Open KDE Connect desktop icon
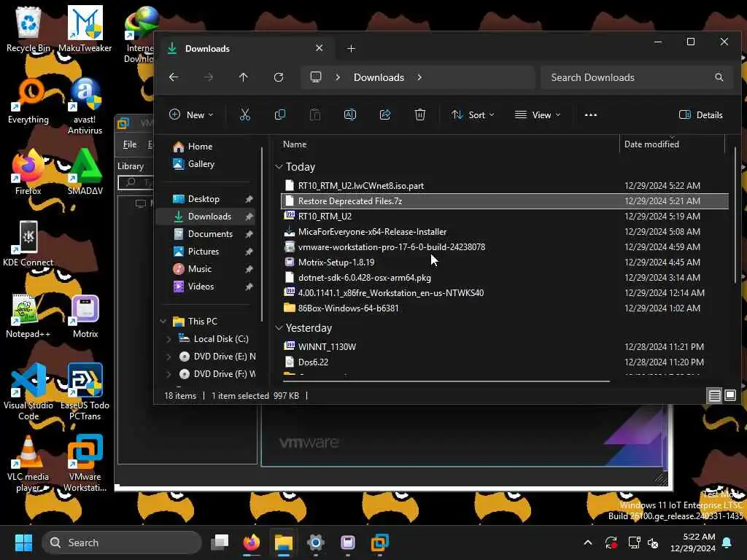 pos(28,244)
